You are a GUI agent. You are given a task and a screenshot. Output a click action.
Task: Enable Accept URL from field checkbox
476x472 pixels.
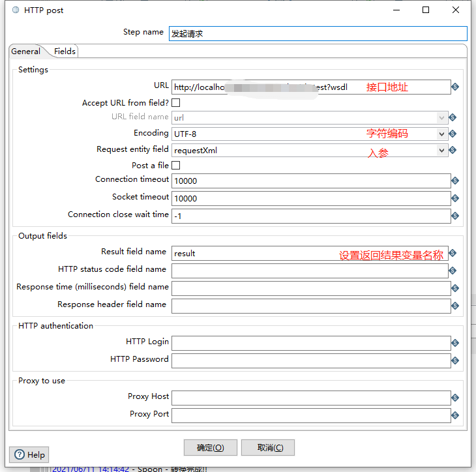click(x=176, y=103)
